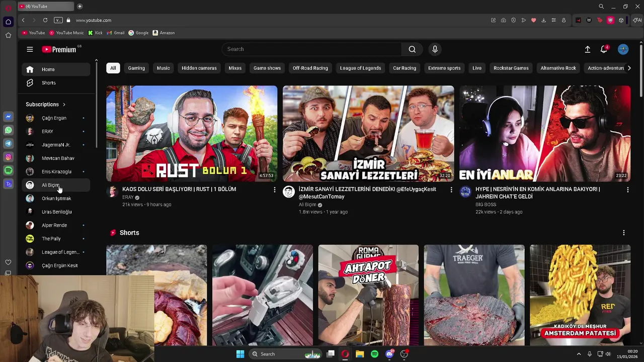Start voice search with microphone icon
The width and height of the screenshot is (644, 362).
(x=435, y=49)
